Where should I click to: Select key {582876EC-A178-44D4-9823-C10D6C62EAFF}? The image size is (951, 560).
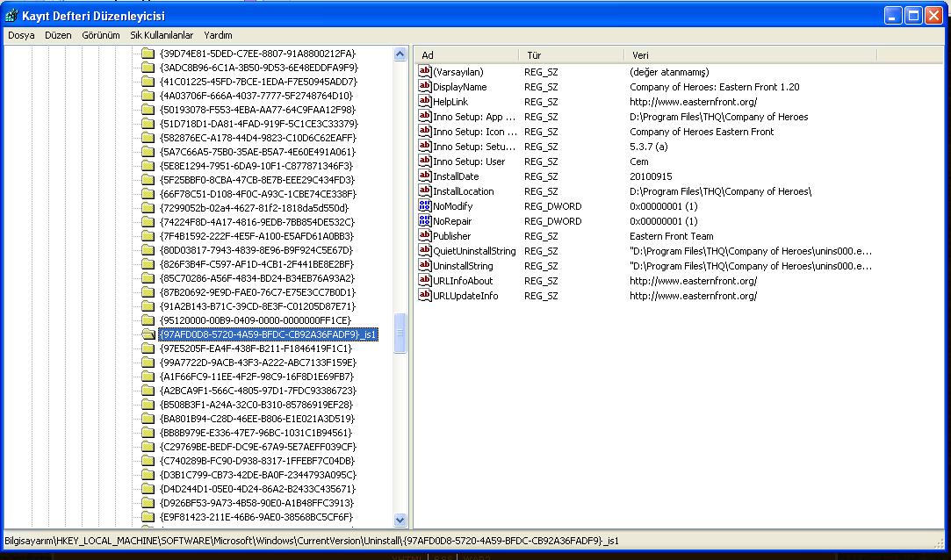[x=257, y=138]
